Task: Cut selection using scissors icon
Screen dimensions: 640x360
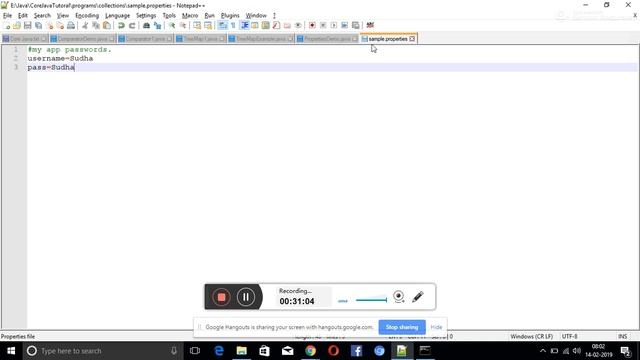Action: 85,25
